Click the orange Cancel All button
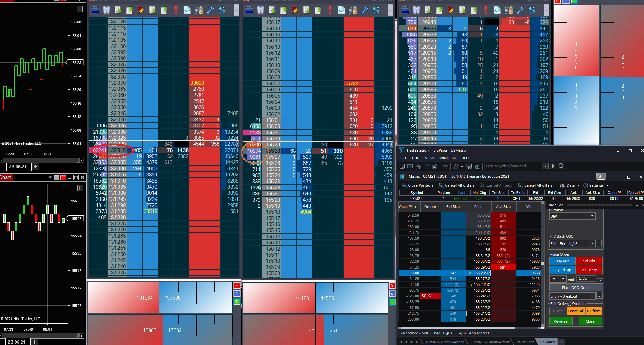This screenshot has width=644, height=345. (575, 311)
